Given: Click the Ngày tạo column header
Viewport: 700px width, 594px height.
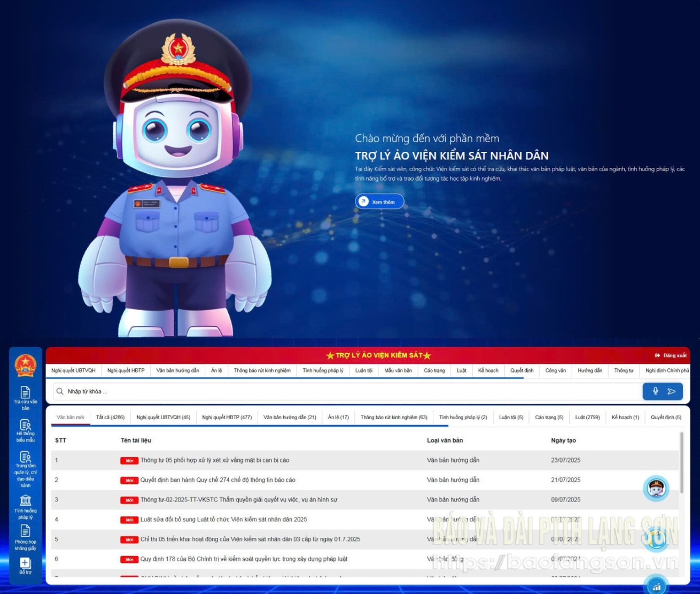Looking at the screenshot, I should tap(563, 441).
